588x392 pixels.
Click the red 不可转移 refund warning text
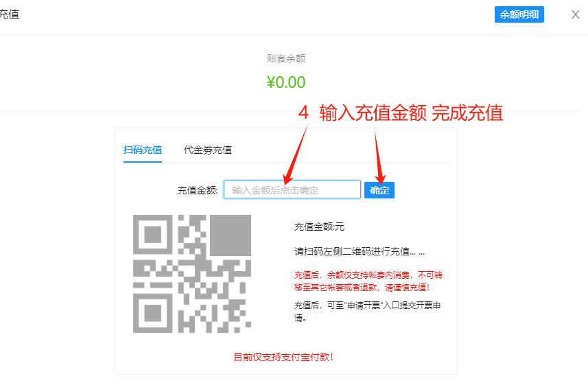click(368, 281)
